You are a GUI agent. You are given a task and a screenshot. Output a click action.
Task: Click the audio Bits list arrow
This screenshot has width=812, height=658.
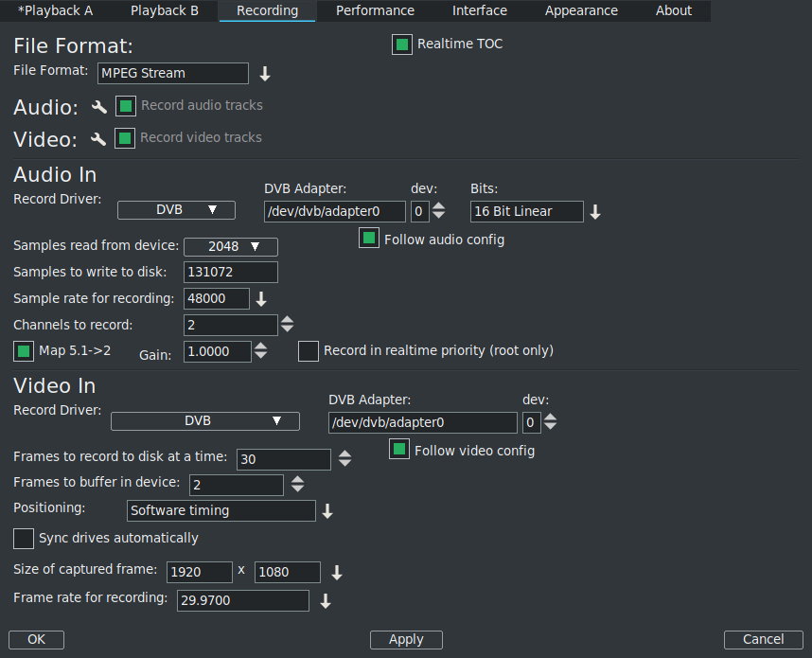coord(595,212)
